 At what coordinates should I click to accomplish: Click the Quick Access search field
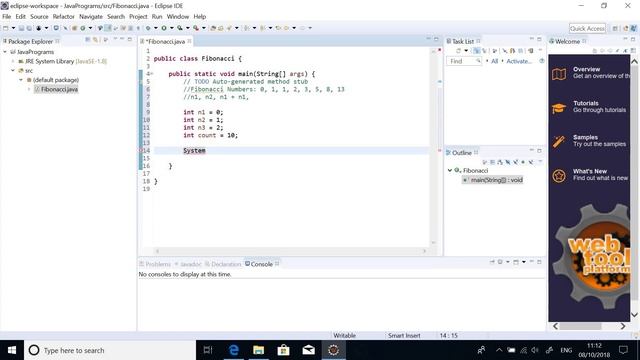[587, 28]
